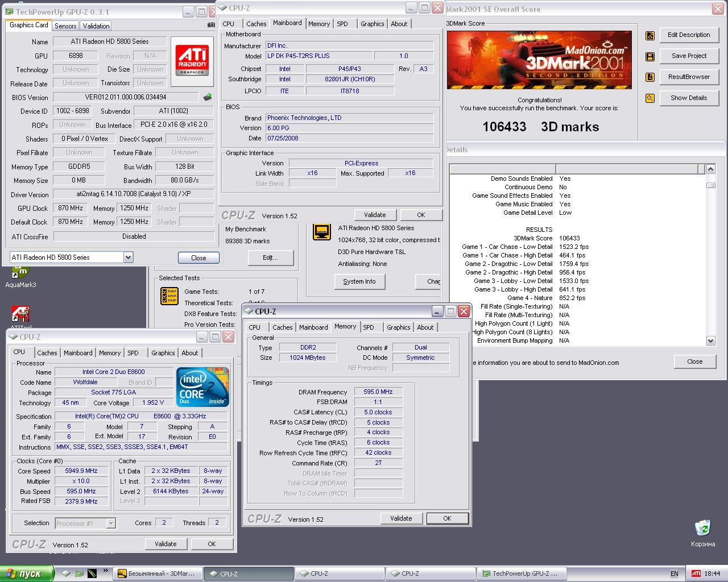Image resolution: width=728 pixels, height=582 pixels.
Task: Click the details list scroll-up arrow
Action: 710,169
